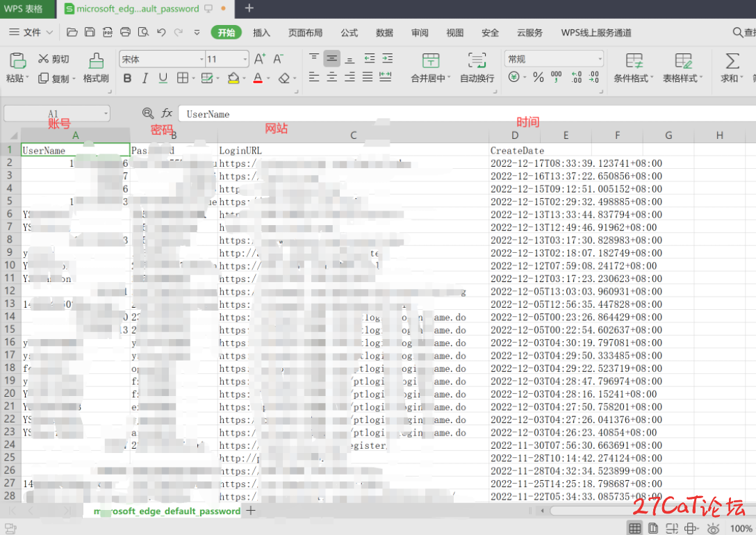The image size is (756, 535).
Task: Open the font size 11 dropdown
Action: [245, 59]
